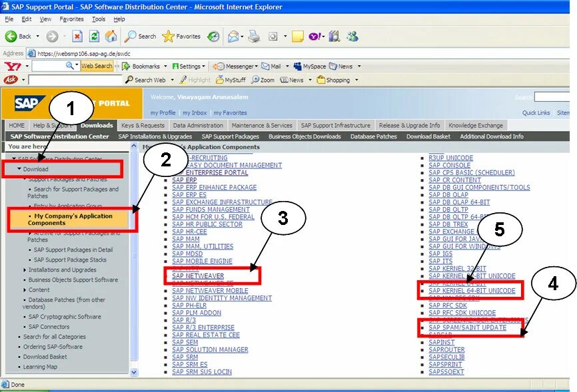This screenshot has height=392, width=577.
Task: Click the Yahoo Bookmarks icon
Action: pyautogui.click(x=126, y=66)
